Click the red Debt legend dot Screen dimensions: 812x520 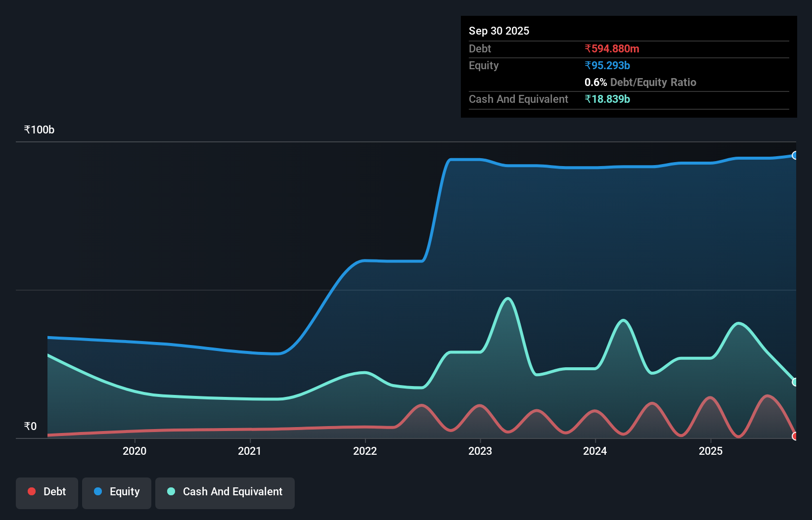coord(32,491)
